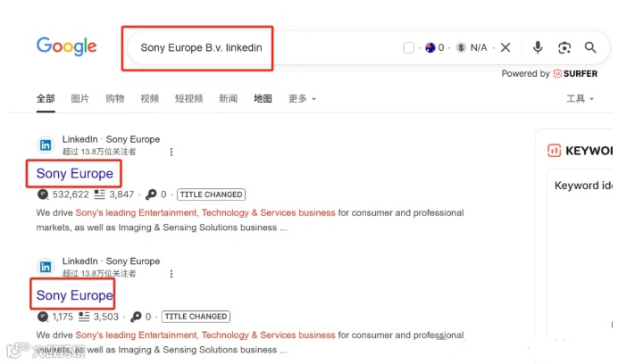Open the 工具 dropdown
The height and width of the screenshot is (364, 643).
(580, 99)
